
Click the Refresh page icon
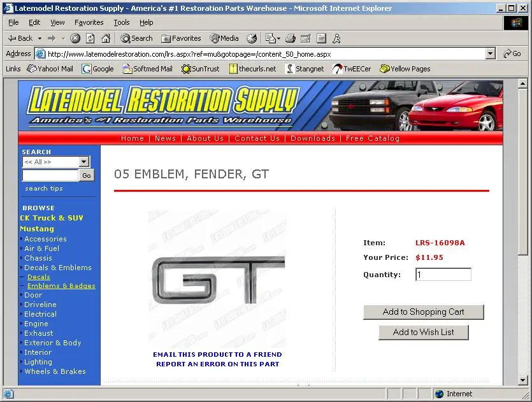(x=90, y=38)
